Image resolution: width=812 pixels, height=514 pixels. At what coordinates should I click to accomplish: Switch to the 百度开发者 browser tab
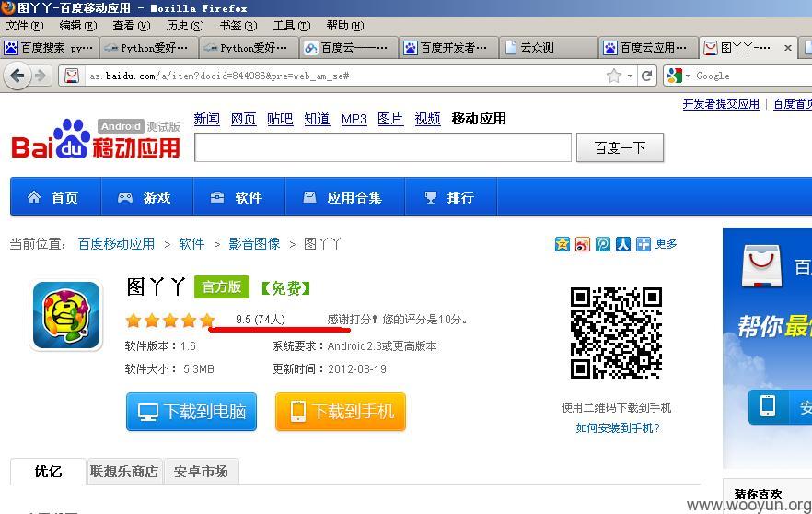coord(448,48)
